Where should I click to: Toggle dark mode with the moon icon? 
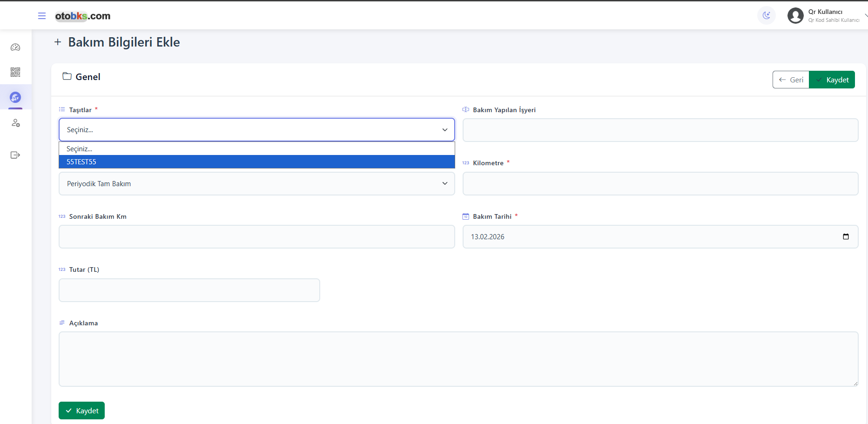(x=766, y=15)
